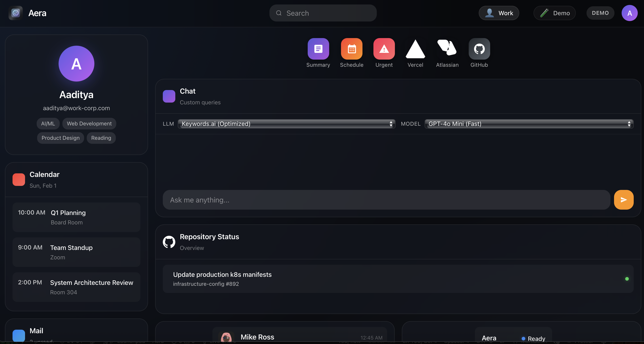Click the Aera logo icon
644x344 pixels.
[15, 13]
